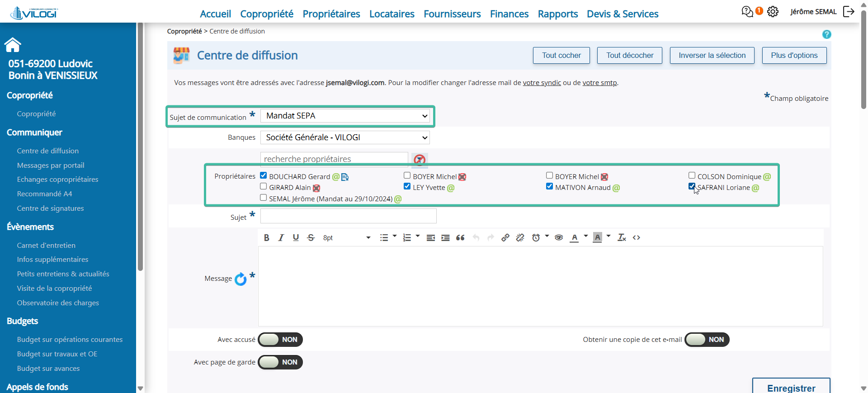Insert a bullet list in the message
This screenshot has width=868, height=393.
pyautogui.click(x=384, y=237)
